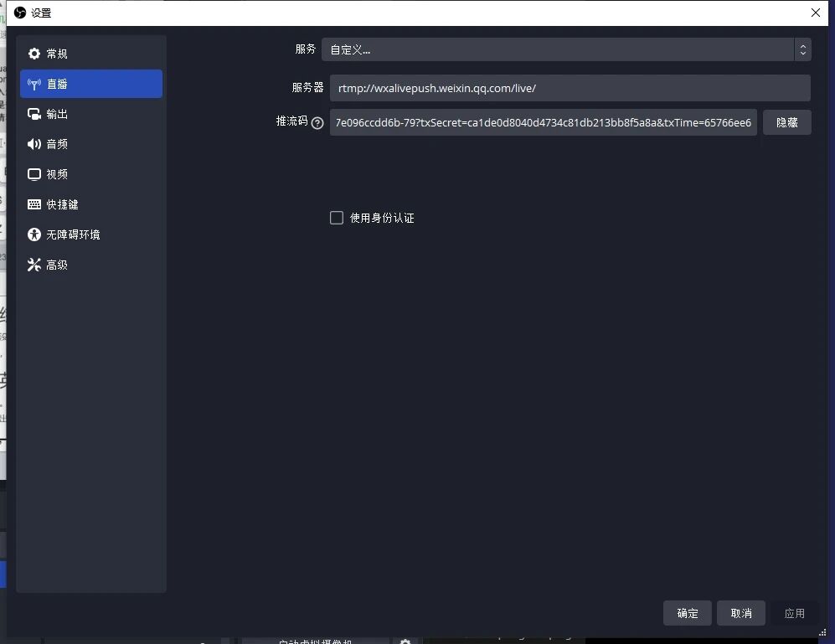Click the 直播 broadcast antenna icon
The image size is (835, 644).
click(34, 84)
